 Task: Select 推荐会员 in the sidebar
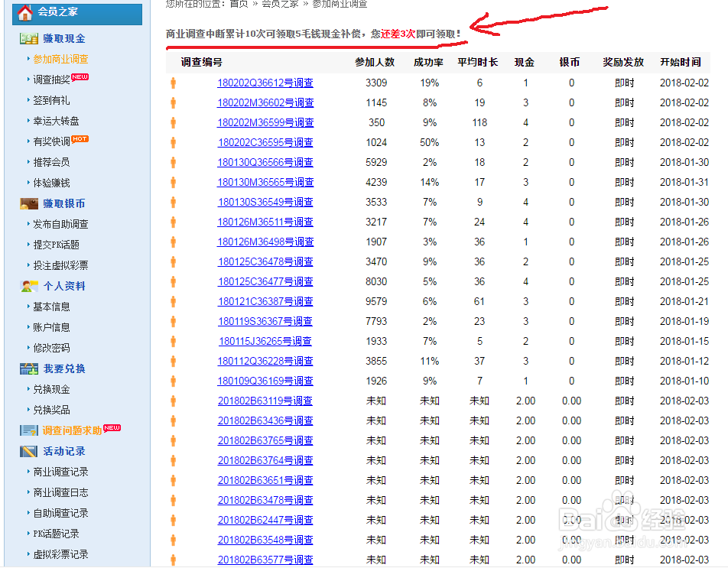51,162
